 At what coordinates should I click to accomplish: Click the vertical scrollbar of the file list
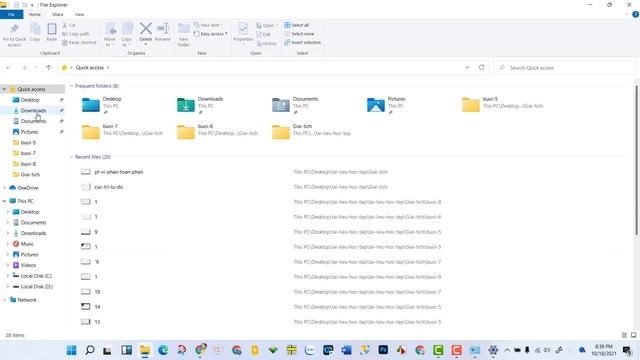coord(636,159)
